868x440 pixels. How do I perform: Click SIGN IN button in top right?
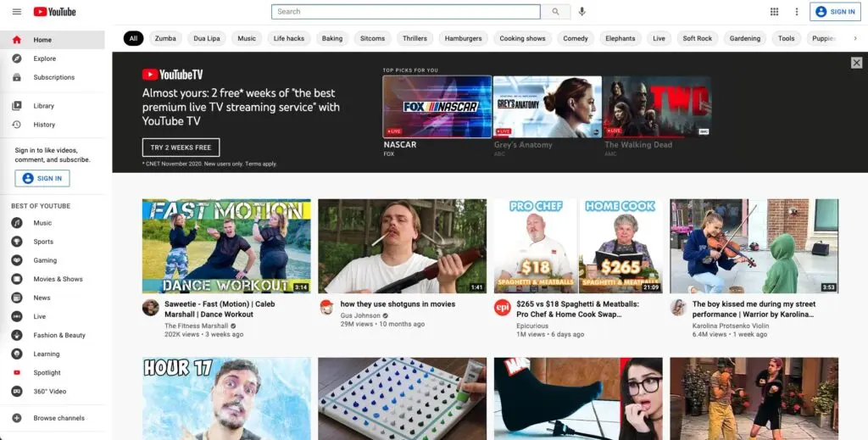[835, 12]
